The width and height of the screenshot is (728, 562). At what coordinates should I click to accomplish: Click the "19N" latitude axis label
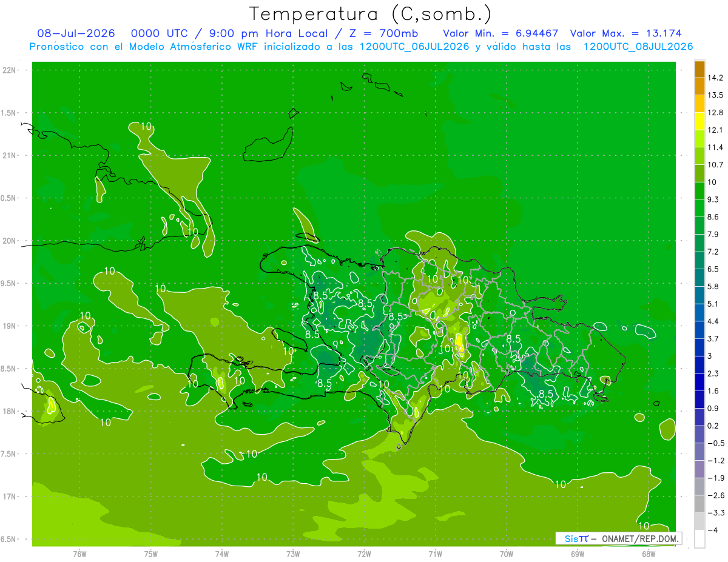10,326
